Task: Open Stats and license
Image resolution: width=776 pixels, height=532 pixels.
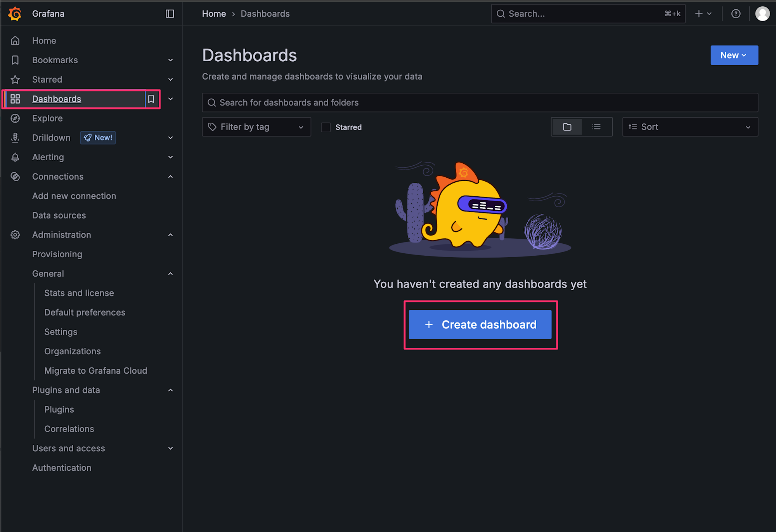Action: coord(79,293)
